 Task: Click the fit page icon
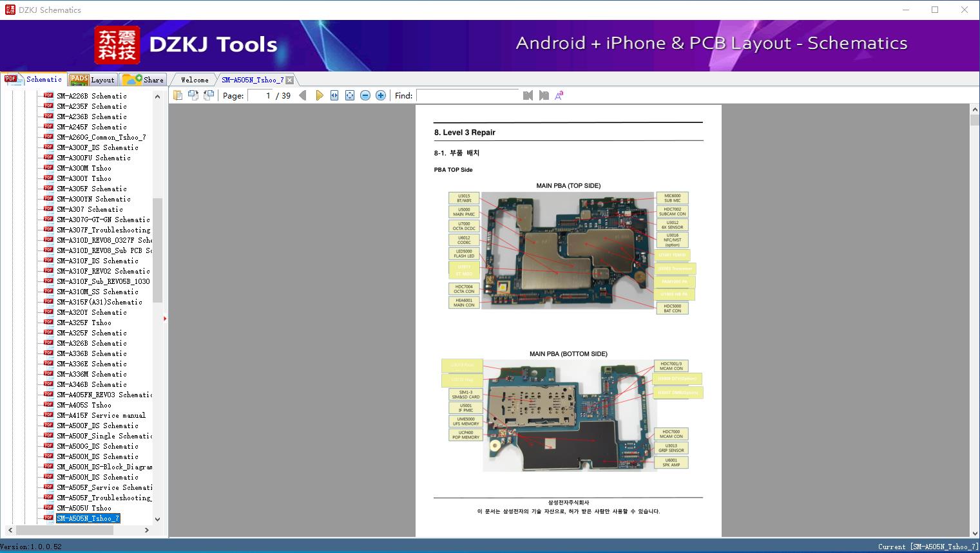(350, 95)
